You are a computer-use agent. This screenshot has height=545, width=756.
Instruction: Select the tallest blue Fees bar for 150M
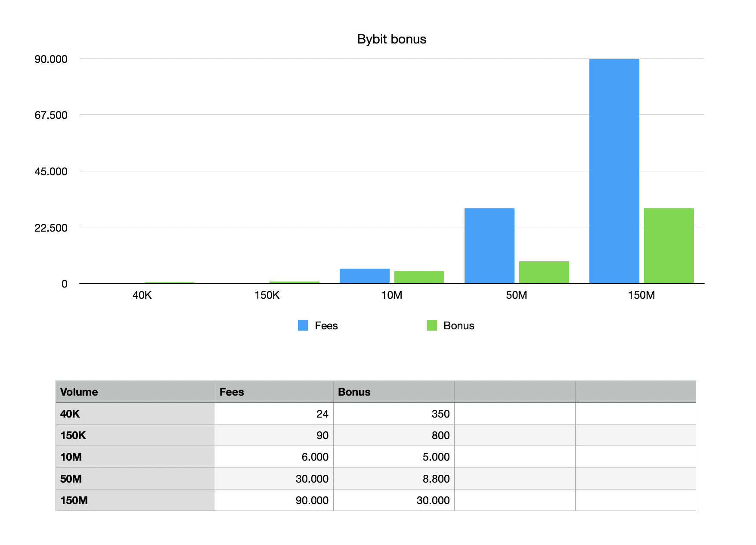click(x=614, y=171)
